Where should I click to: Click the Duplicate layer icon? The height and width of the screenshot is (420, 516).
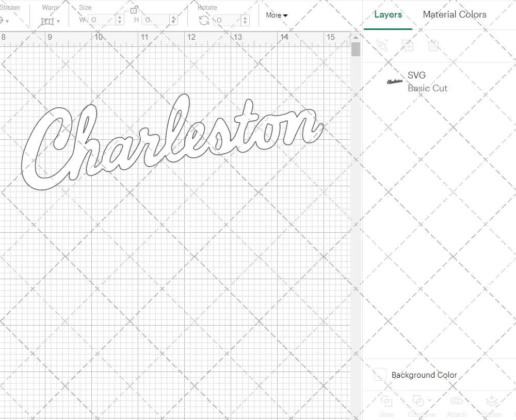(x=408, y=45)
